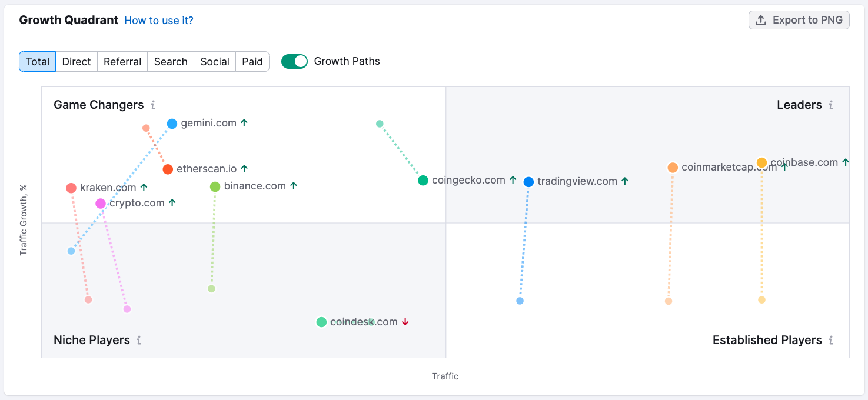Click the coindesk.com label
868x400 pixels.
(x=364, y=322)
